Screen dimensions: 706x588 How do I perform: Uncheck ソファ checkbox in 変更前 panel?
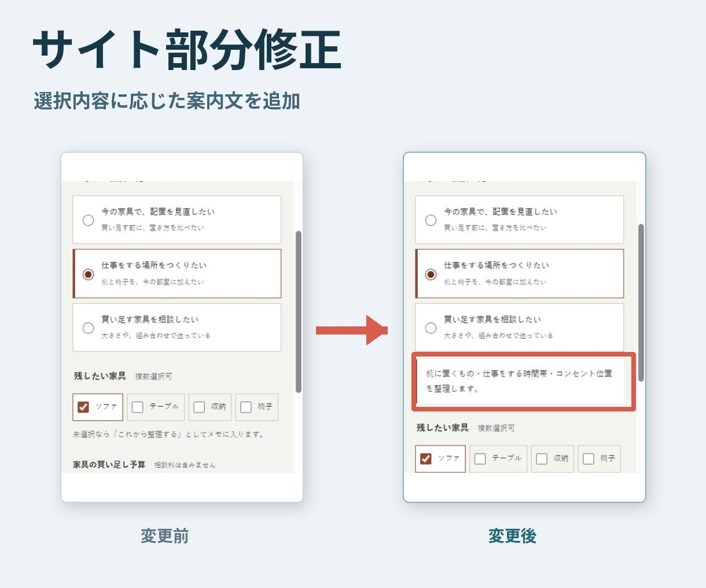pos(83,407)
